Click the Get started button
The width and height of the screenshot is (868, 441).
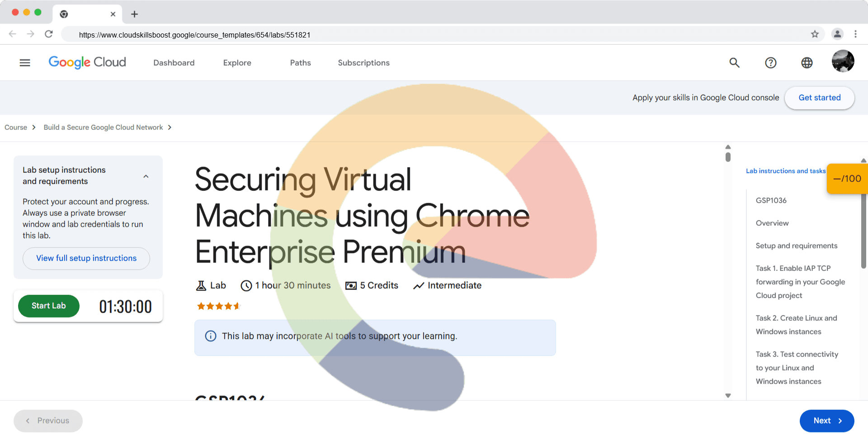pyautogui.click(x=819, y=98)
